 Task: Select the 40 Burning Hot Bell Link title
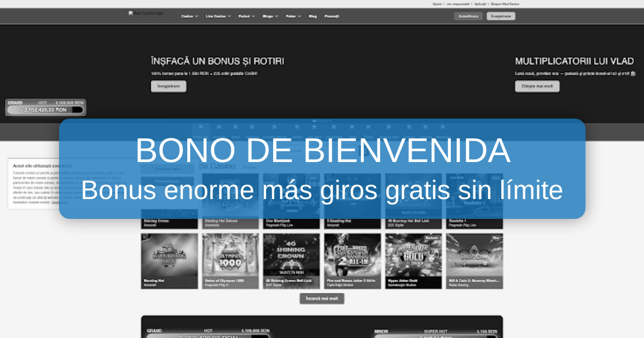pyautogui.click(x=409, y=221)
